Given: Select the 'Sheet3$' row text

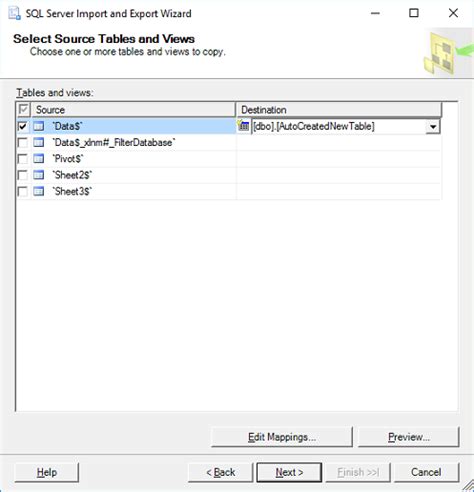Looking at the screenshot, I should pos(72,192).
